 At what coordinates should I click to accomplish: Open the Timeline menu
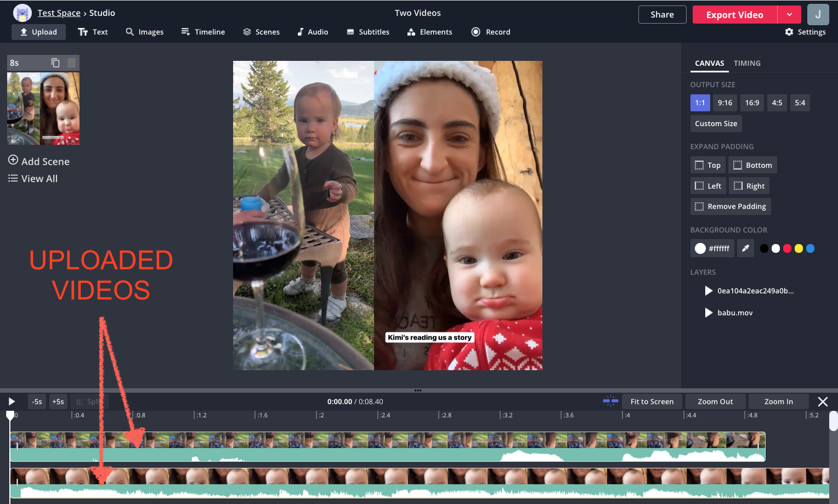pyautogui.click(x=203, y=32)
